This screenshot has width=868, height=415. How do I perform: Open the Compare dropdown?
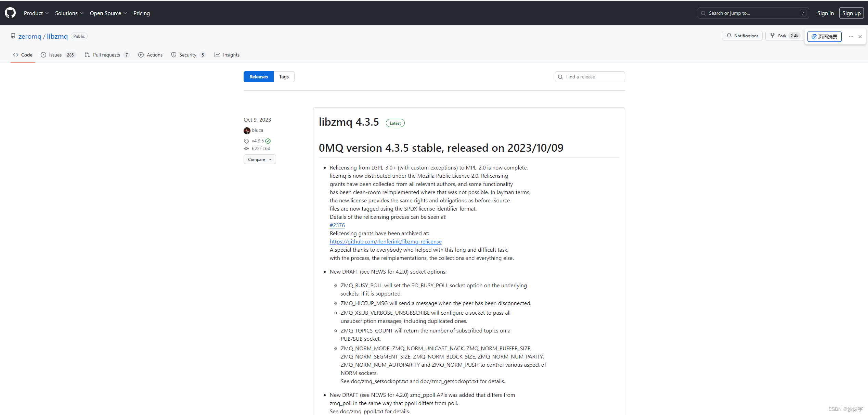(x=259, y=159)
